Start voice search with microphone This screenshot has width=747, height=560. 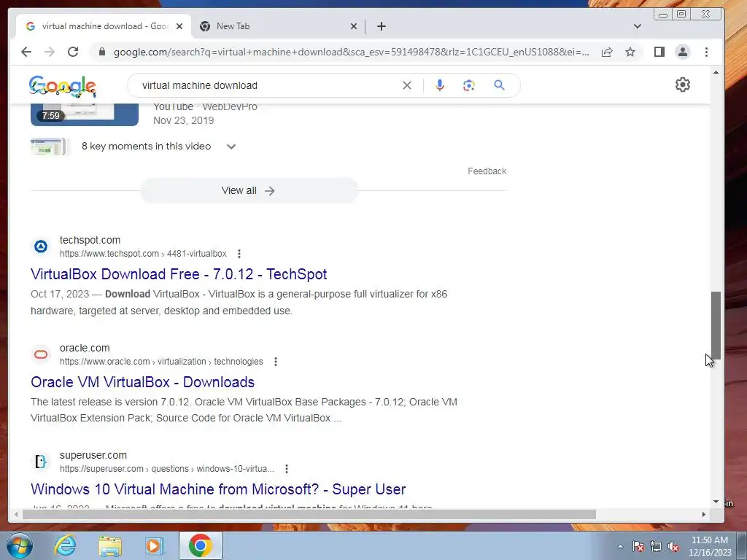pyautogui.click(x=440, y=85)
